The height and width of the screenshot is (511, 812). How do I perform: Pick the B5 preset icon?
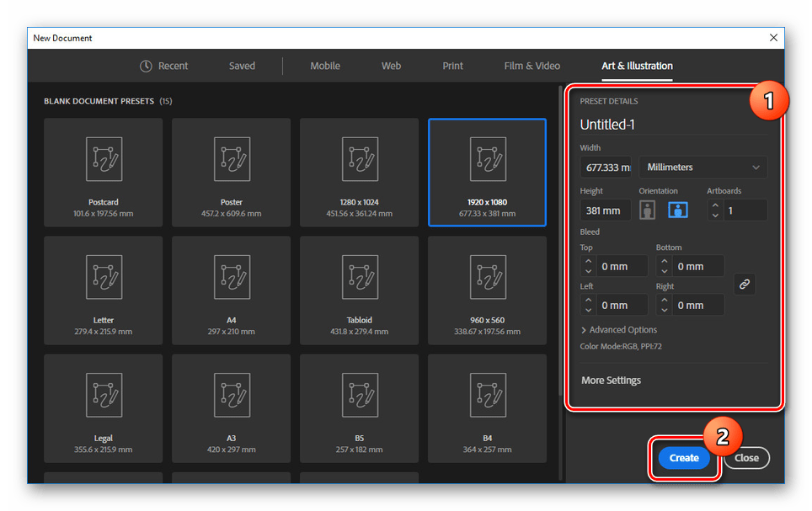tap(360, 395)
